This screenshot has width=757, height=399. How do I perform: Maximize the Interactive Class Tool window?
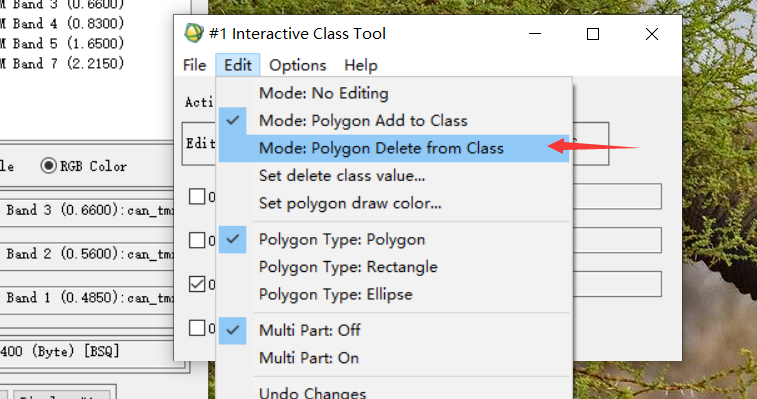(593, 34)
